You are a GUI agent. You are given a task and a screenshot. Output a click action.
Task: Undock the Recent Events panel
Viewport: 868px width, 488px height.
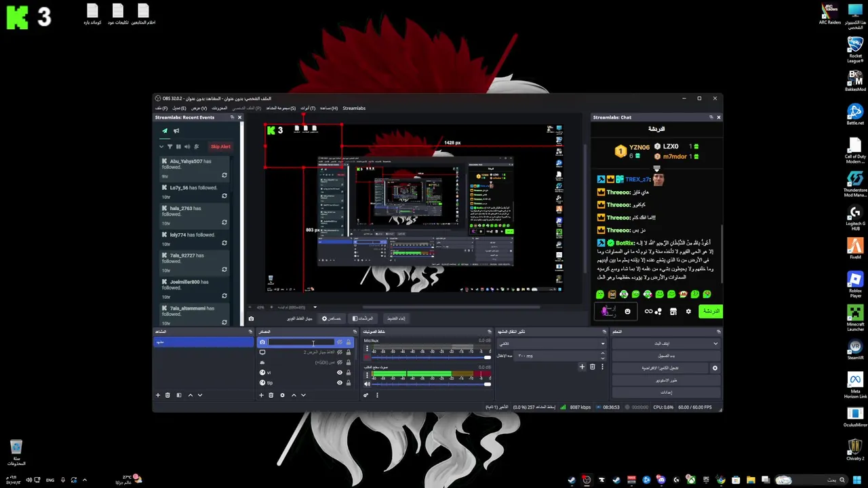(232, 117)
